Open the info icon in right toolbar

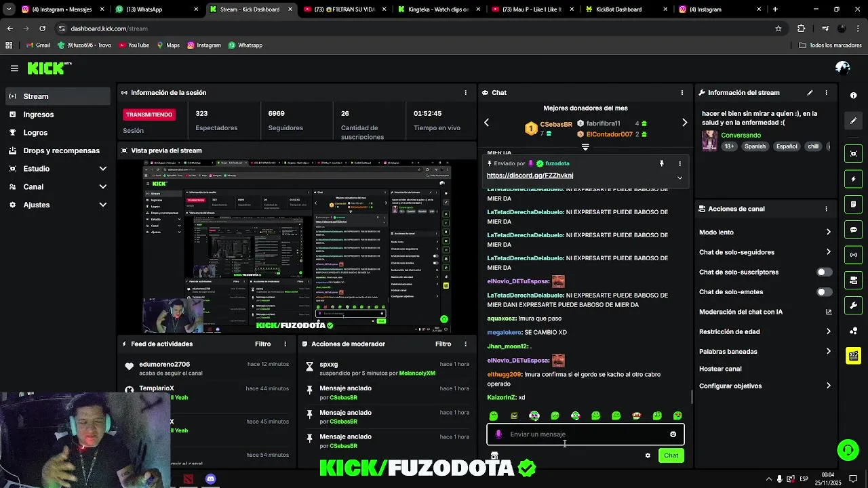(854, 96)
